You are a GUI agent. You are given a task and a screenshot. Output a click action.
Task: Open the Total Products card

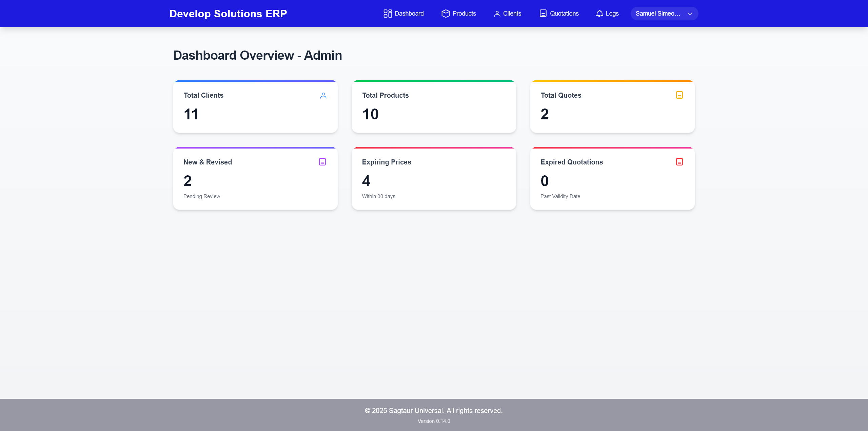pos(434,107)
